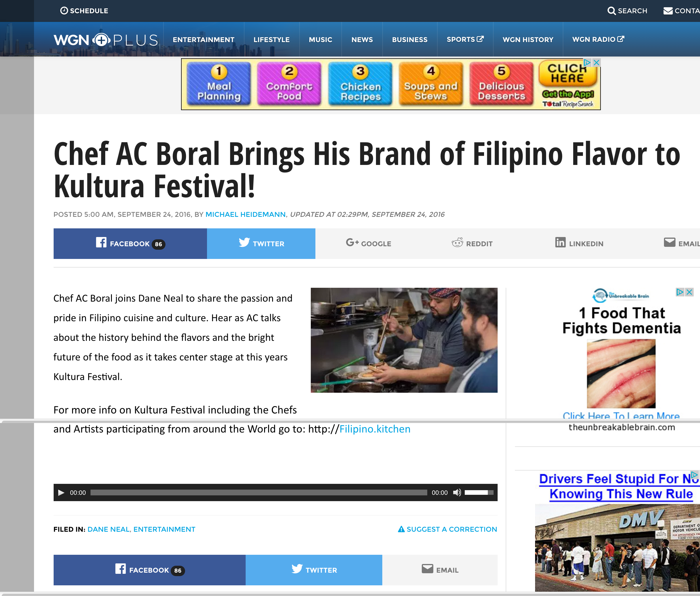Share article on LinkedIn
Viewport: 700px width, 596px height.
click(x=579, y=243)
